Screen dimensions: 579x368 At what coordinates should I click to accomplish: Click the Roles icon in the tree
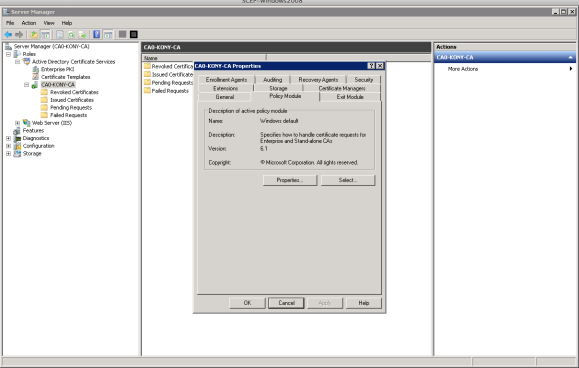(x=17, y=54)
